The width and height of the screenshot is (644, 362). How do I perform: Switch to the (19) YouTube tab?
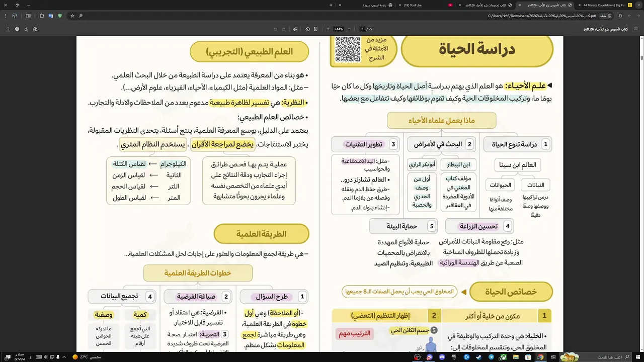pos(425,5)
